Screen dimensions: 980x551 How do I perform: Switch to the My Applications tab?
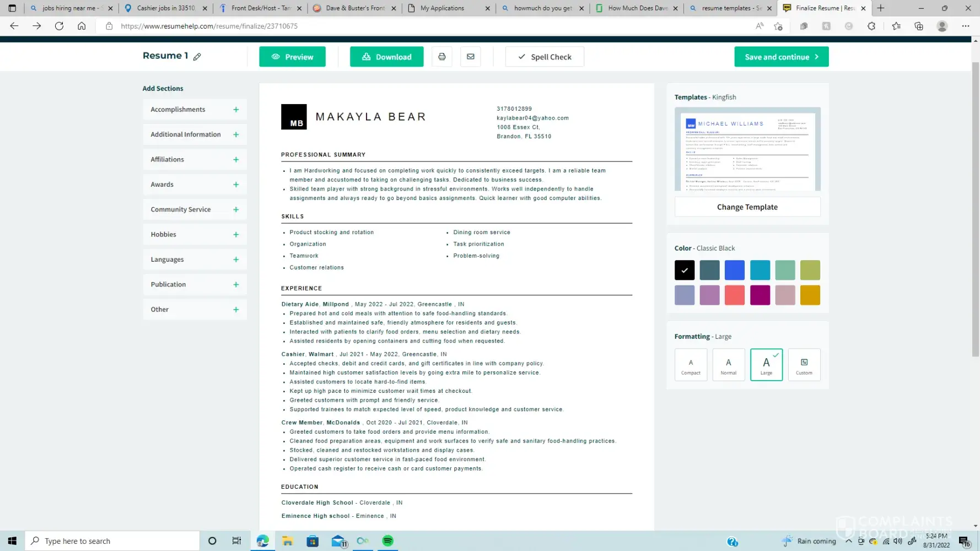pyautogui.click(x=448, y=8)
